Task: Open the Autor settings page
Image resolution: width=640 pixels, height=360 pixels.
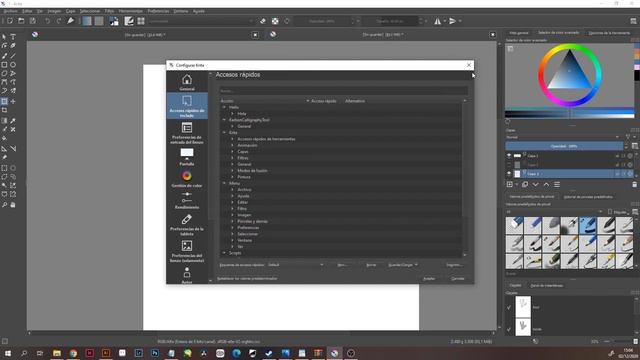Action: 187,275
